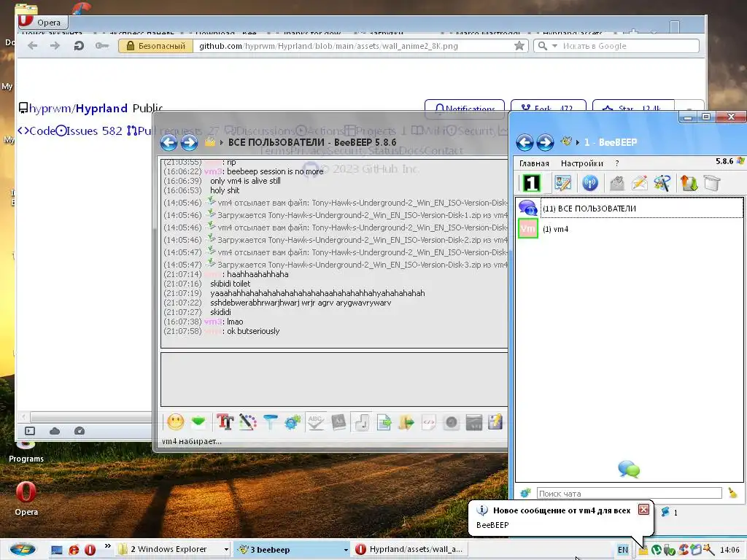
Task: Open the ? help menu in BeeBEEP
Action: (617, 163)
